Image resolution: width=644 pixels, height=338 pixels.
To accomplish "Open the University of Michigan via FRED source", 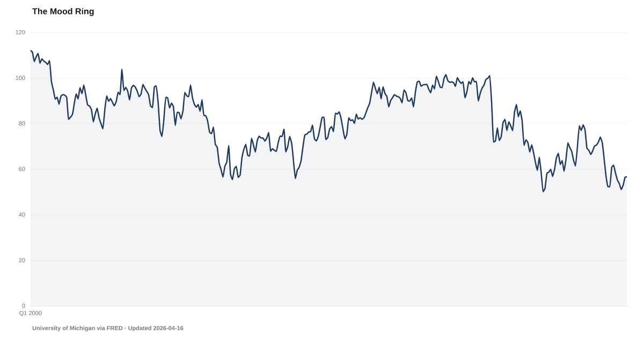I will (x=77, y=328).
